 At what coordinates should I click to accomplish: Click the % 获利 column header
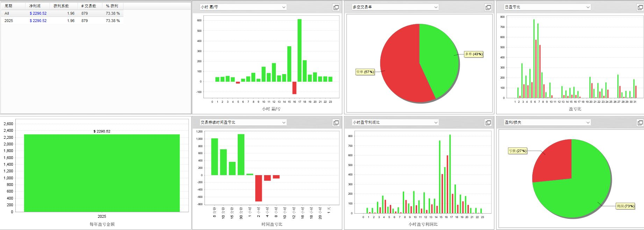pos(112,6)
